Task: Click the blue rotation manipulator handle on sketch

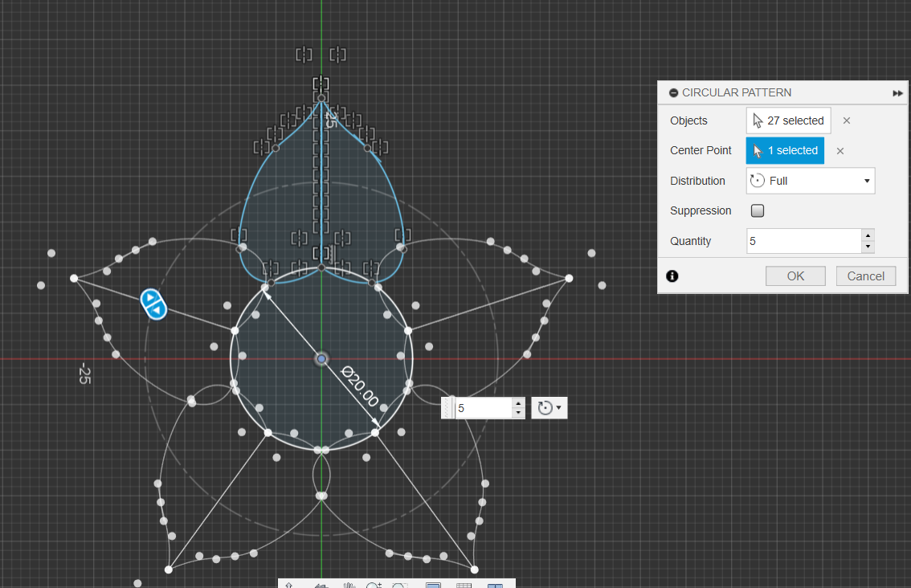Action: point(153,304)
